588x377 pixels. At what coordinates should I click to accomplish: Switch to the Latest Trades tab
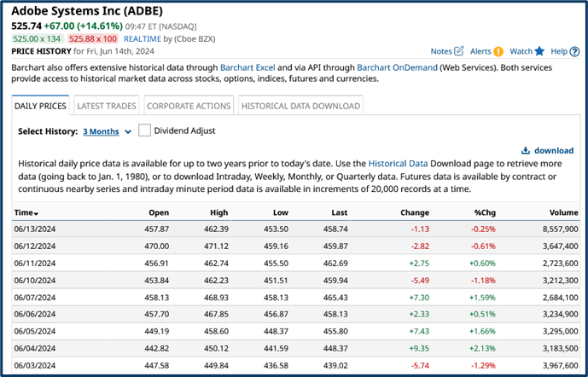(x=106, y=106)
